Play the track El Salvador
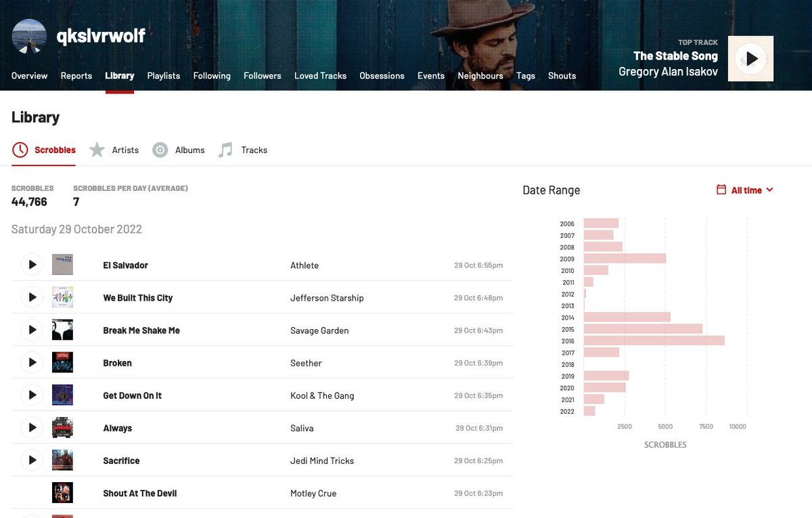 (32, 265)
